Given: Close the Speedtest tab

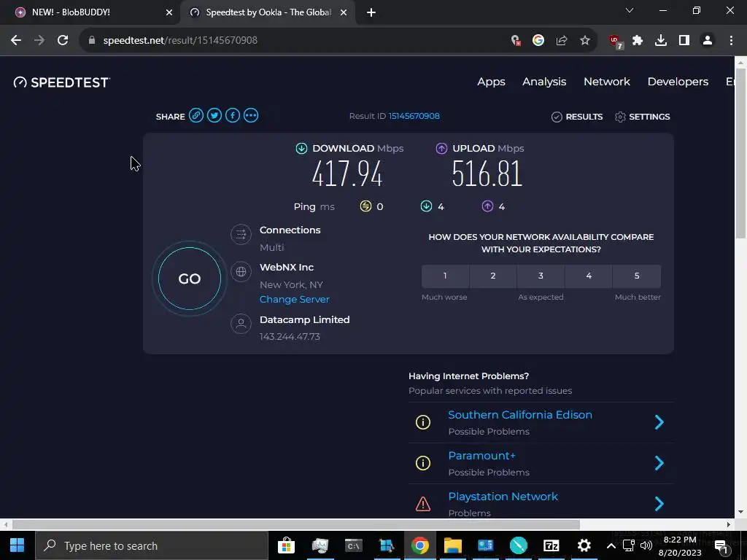Looking at the screenshot, I should tap(344, 12).
